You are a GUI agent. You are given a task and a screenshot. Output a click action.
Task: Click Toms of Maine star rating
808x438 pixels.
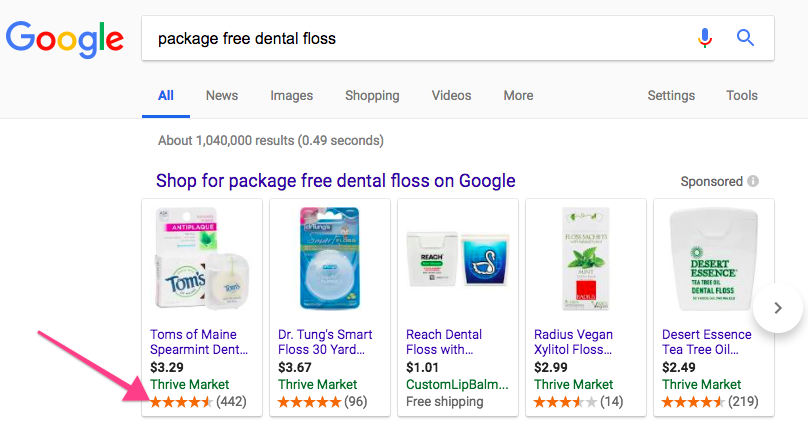(x=181, y=402)
